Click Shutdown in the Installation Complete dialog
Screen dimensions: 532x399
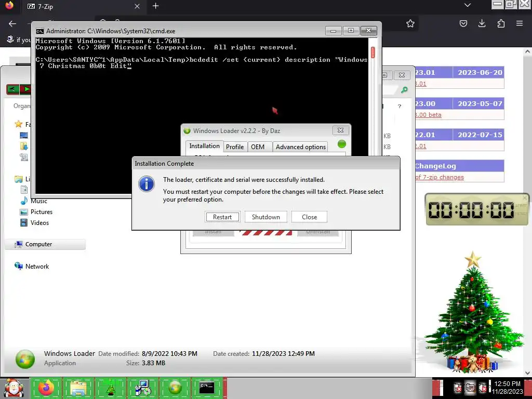[265, 217]
